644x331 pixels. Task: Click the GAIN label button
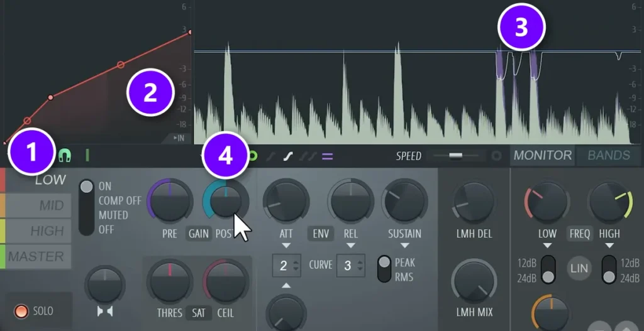click(x=199, y=234)
